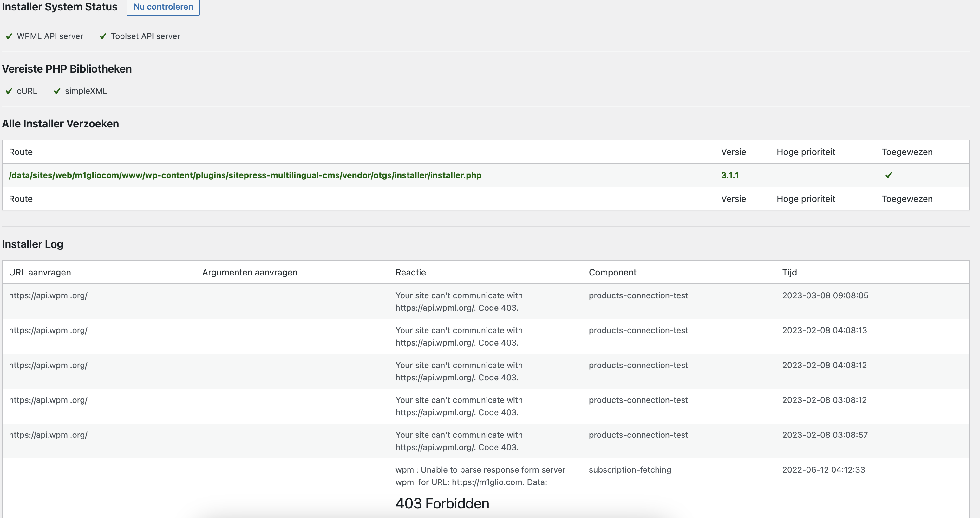Click the Versie footer label

pyautogui.click(x=734, y=199)
